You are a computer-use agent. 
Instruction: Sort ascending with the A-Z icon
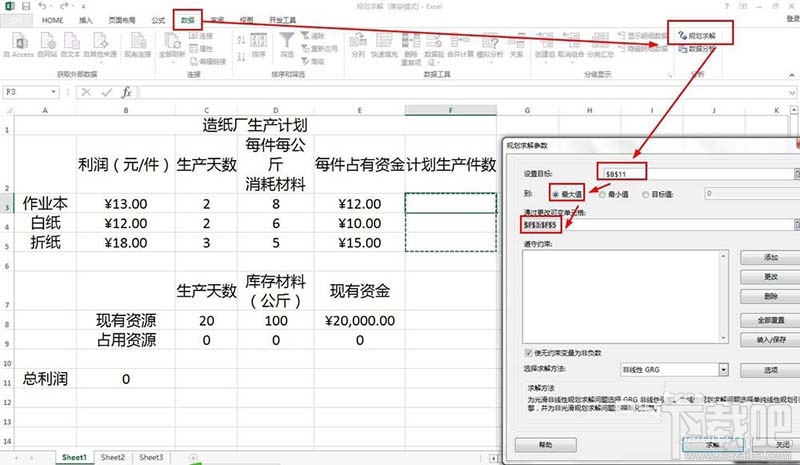[x=241, y=40]
